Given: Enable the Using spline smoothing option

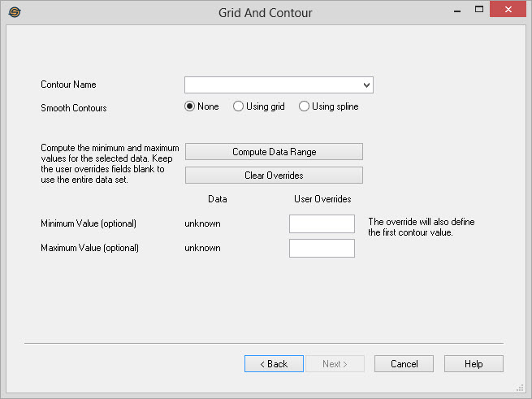Looking at the screenshot, I should coord(304,106).
